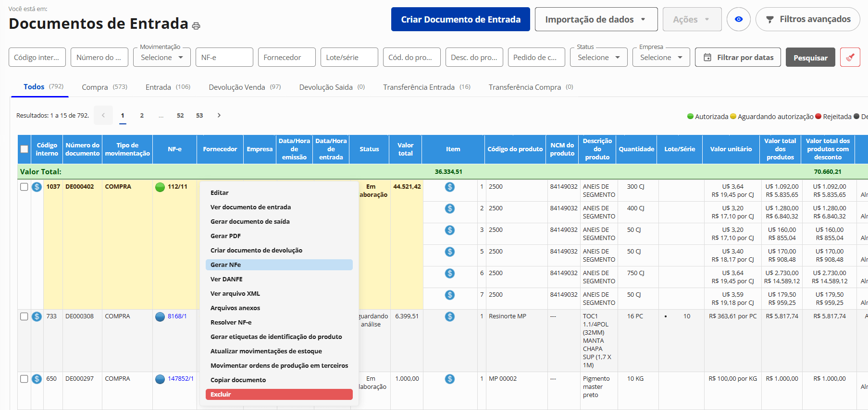Switch to the Devolução Venda tab
Image resolution: width=868 pixels, height=410 pixels.
pyautogui.click(x=244, y=87)
